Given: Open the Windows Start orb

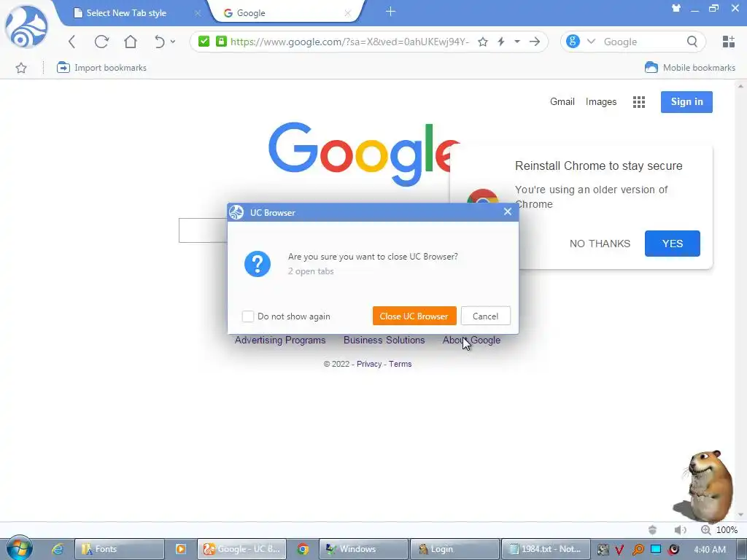Looking at the screenshot, I should [19, 548].
